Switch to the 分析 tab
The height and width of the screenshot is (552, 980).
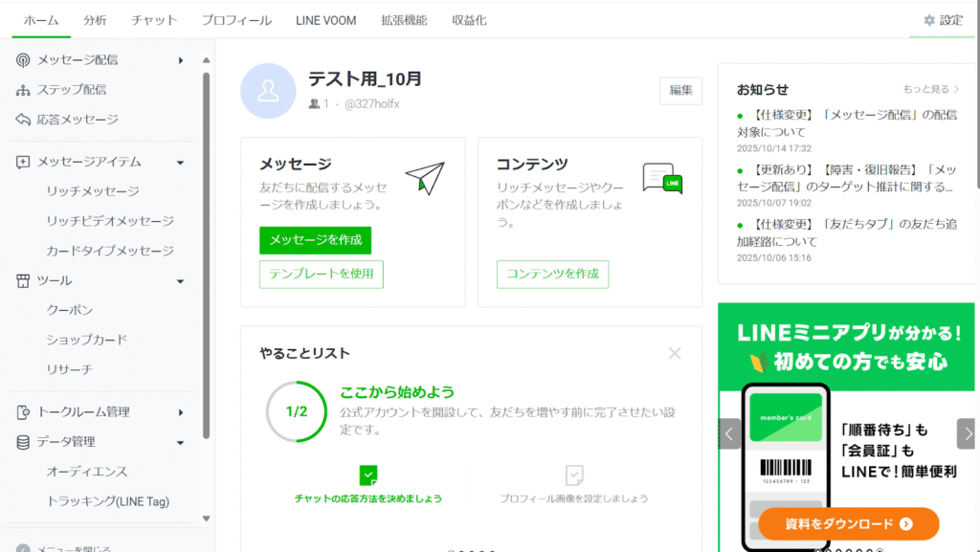[95, 20]
